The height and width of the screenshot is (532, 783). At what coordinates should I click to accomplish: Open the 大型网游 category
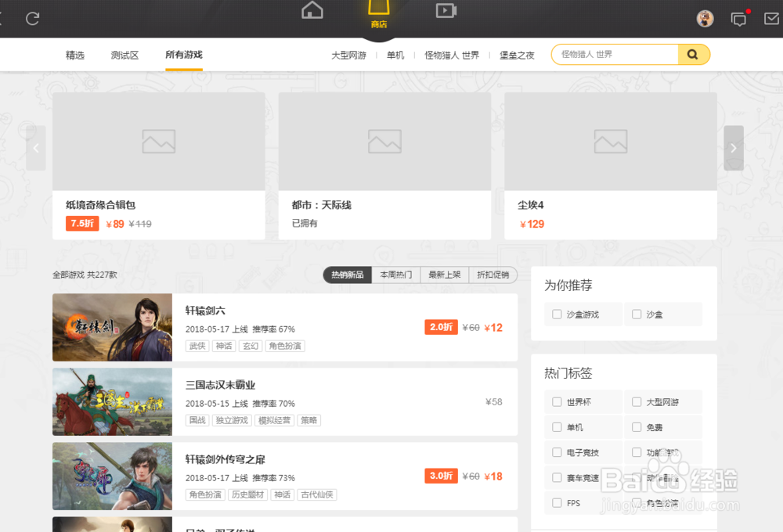click(x=349, y=55)
